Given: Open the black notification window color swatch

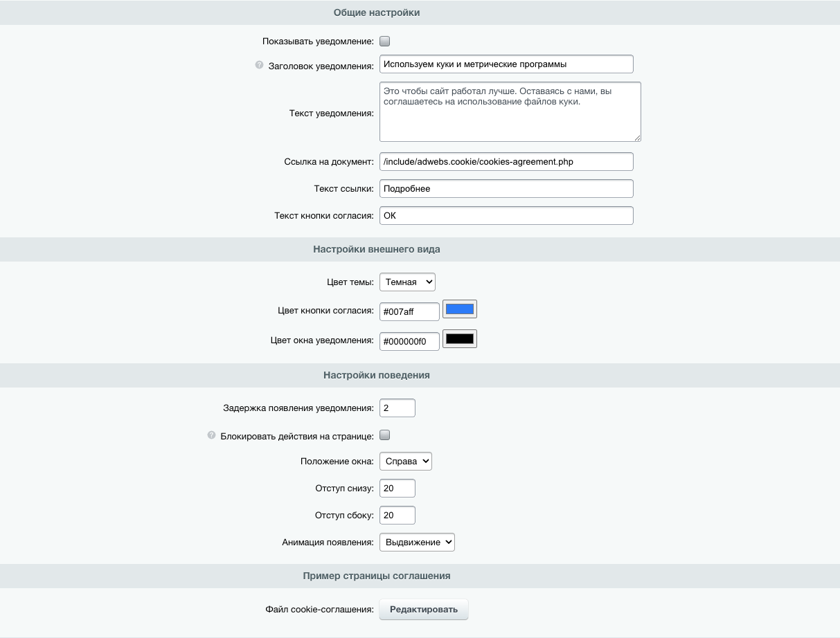Looking at the screenshot, I should [460, 339].
